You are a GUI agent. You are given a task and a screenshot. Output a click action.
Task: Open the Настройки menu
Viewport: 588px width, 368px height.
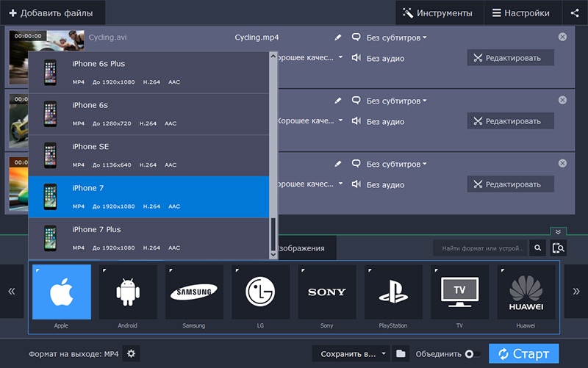pyautogui.click(x=523, y=12)
